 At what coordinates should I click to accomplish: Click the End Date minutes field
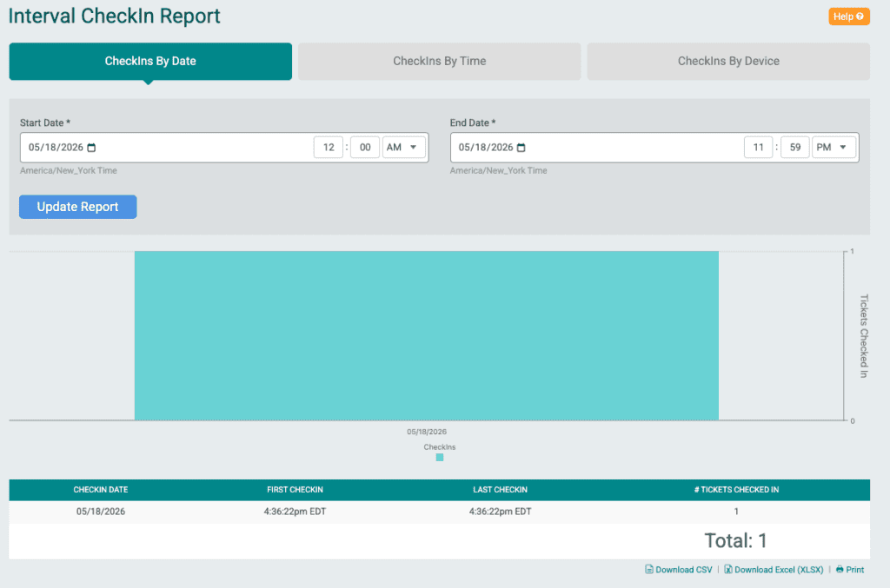(x=795, y=148)
